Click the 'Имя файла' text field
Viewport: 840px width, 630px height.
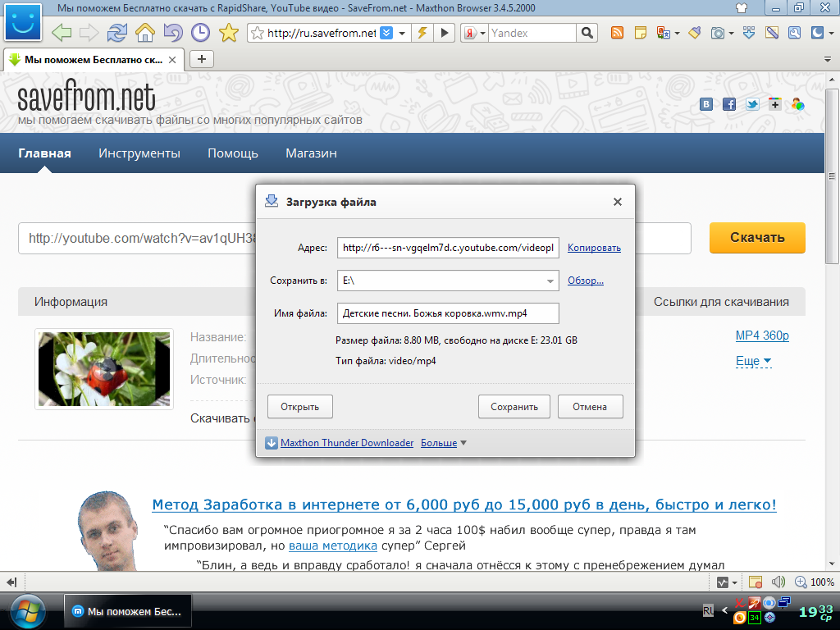(448, 313)
